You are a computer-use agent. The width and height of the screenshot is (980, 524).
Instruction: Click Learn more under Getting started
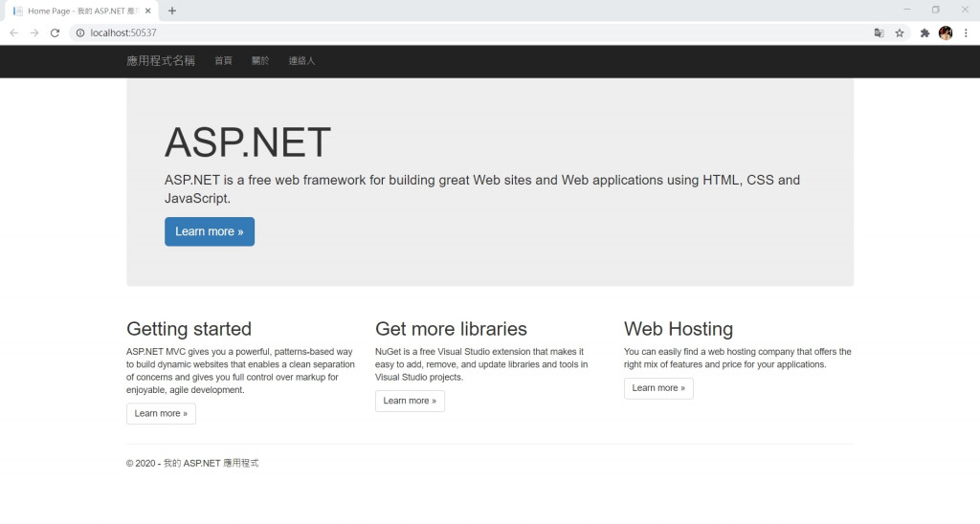161,413
